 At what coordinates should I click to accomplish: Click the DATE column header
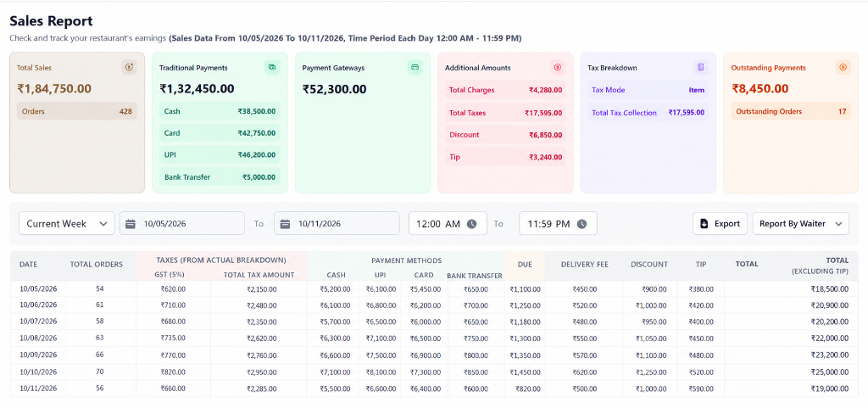[28, 265]
